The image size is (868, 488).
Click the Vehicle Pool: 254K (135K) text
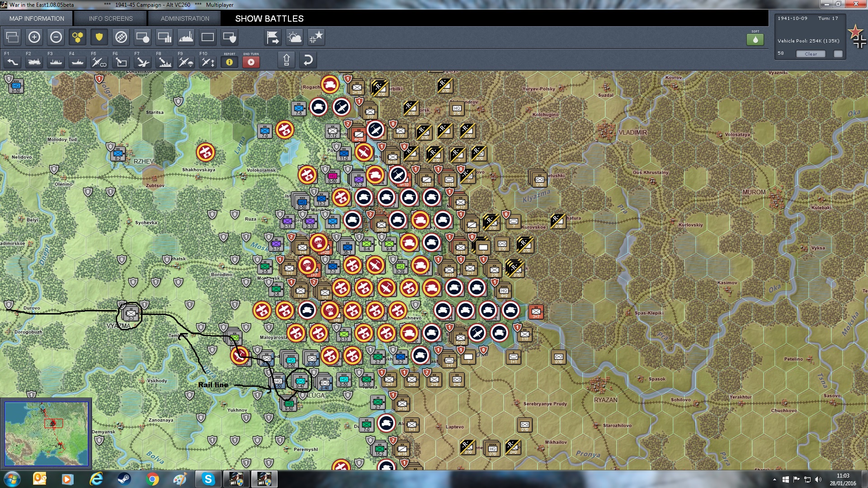point(808,41)
